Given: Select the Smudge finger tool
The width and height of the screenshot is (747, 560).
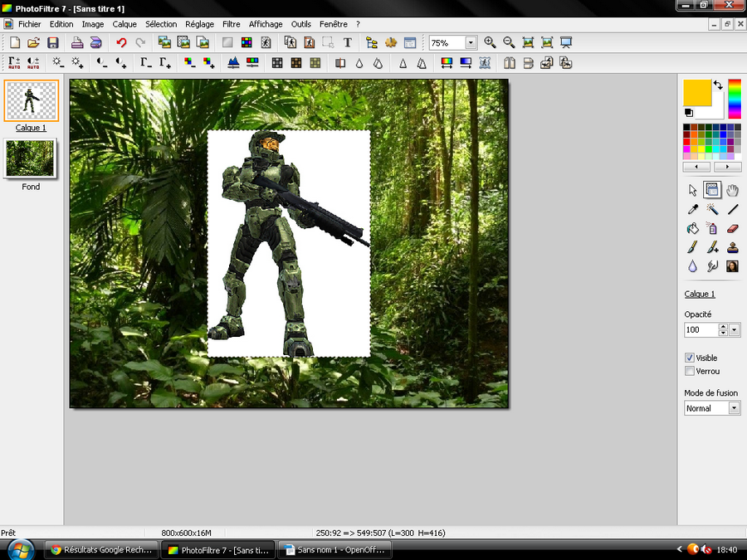Looking at the screenshot, I should pyautogui.click(x=712, y=266).
